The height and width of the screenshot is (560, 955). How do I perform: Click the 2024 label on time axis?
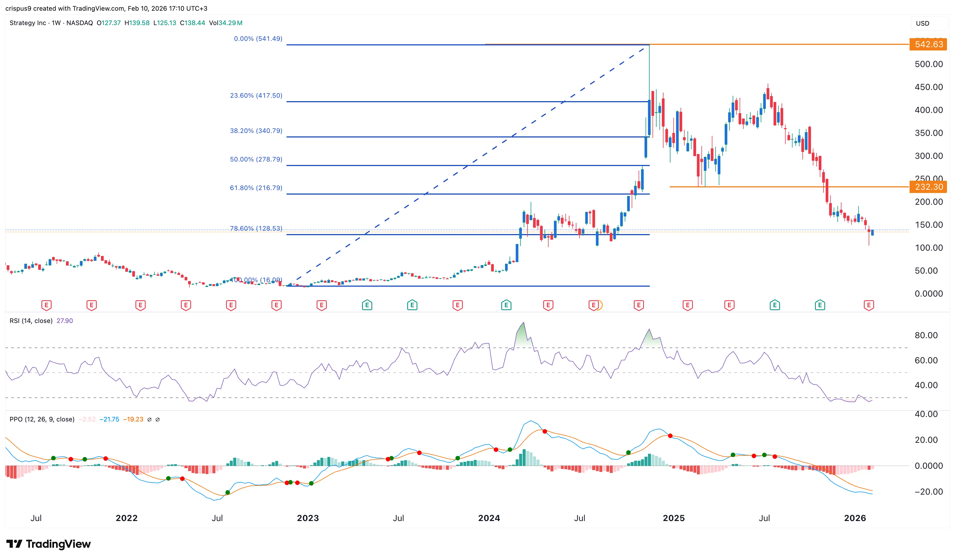tap(489, 518)
